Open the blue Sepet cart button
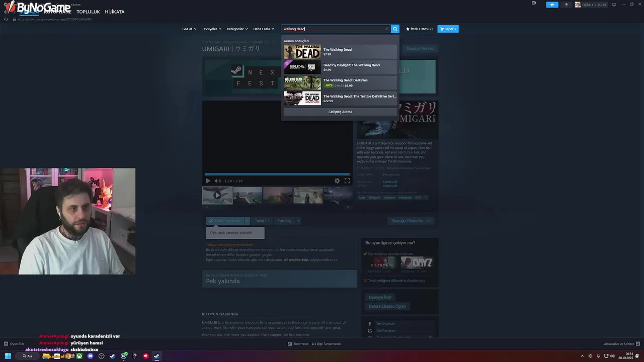Screen dimensions: 644x362 tap(448, 29)
